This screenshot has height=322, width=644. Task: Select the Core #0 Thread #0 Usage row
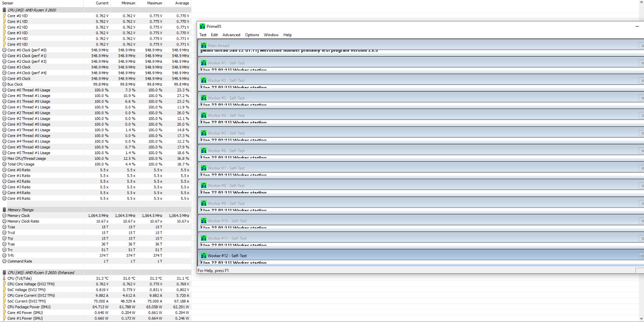pyautogui.click(x=95, y=90)
